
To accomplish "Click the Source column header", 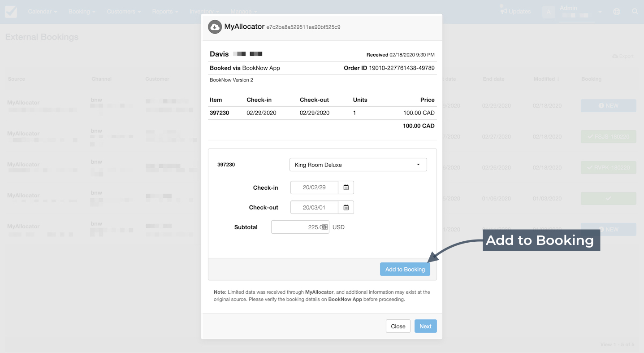I will 17,79.
